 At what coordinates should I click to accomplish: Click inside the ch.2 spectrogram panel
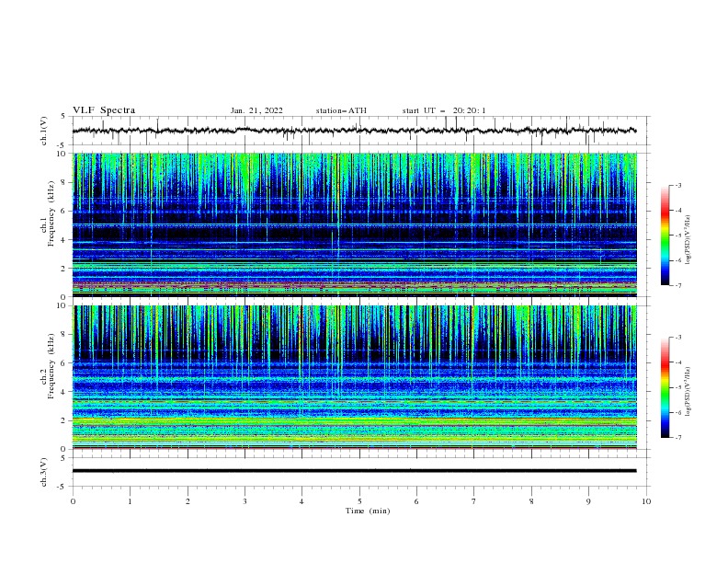tap(354, 377)
